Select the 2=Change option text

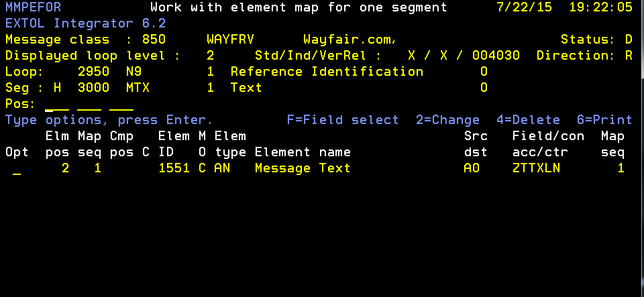click(447, 120)
